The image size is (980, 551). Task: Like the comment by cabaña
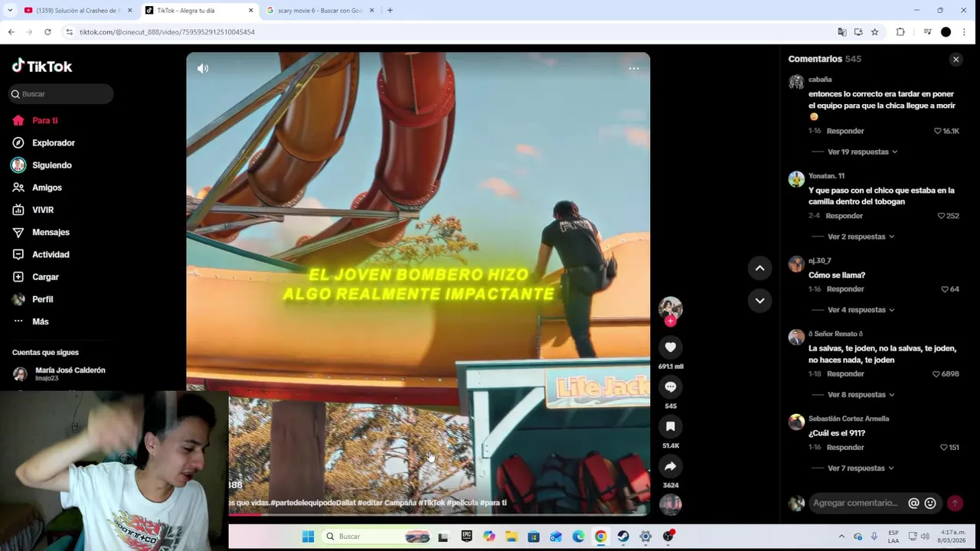[938, 131]
